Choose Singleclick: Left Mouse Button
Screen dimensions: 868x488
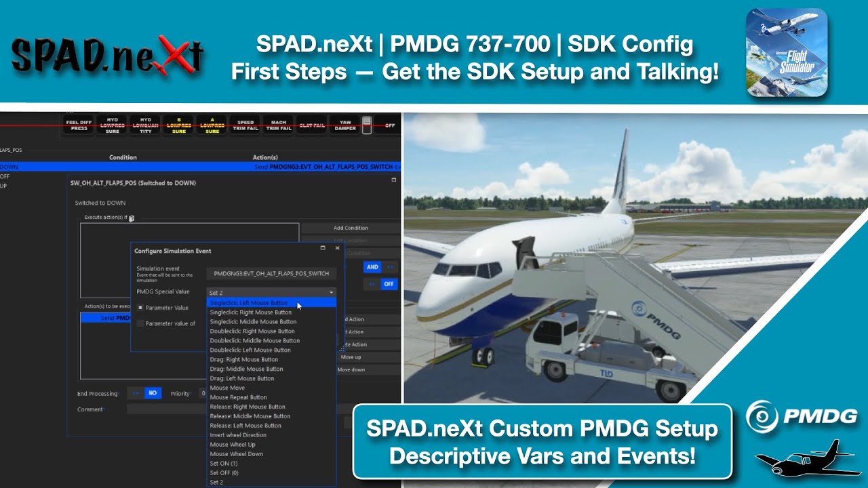pos(271,303)
